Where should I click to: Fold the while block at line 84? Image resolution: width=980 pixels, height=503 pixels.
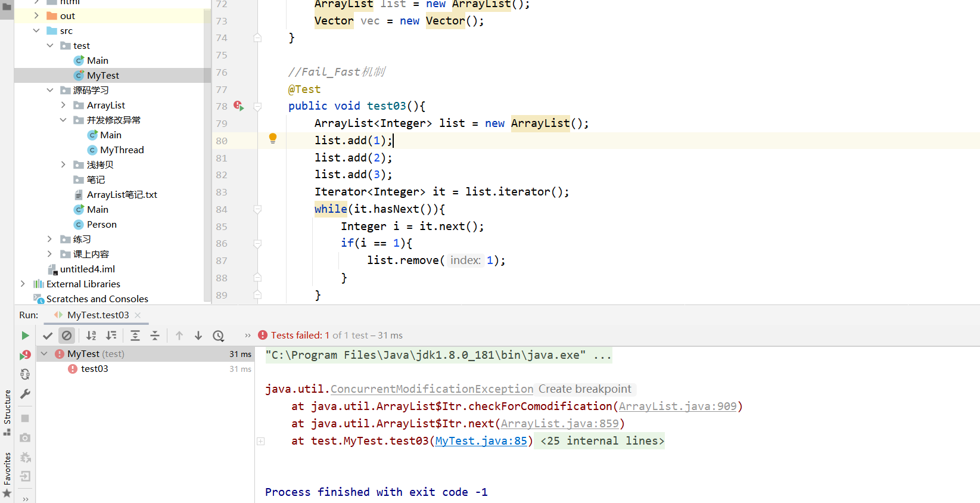coord(257,209)
